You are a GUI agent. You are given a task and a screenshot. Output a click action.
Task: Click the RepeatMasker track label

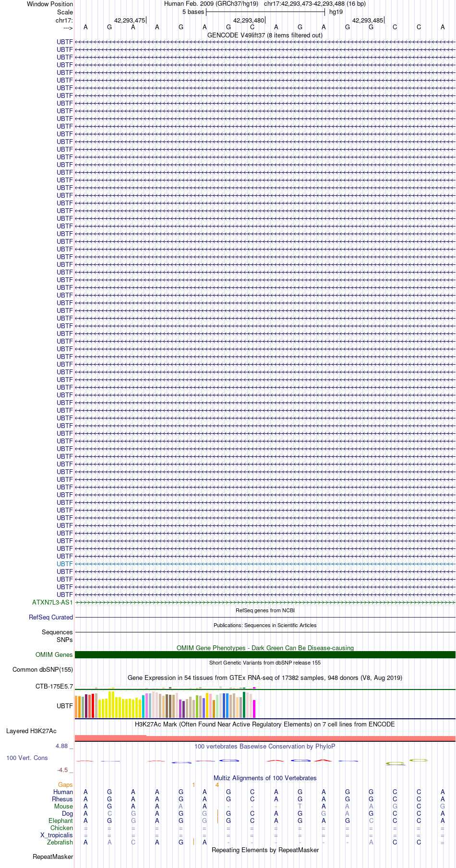[x=53, y=856]
